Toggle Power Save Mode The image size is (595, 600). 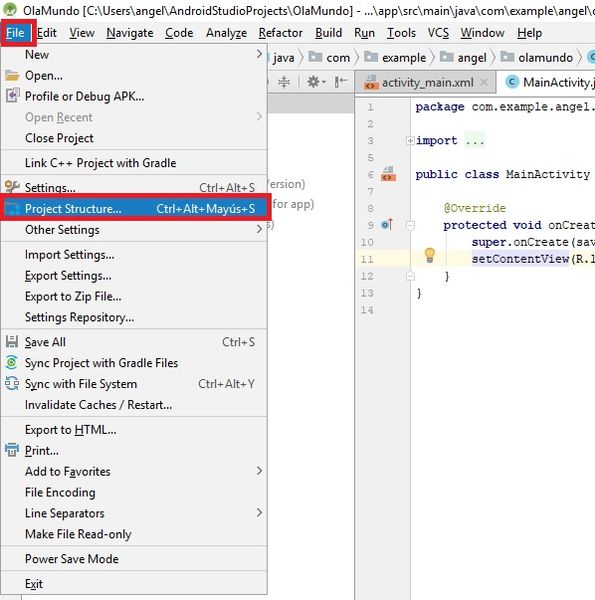[x=134, y=559]
